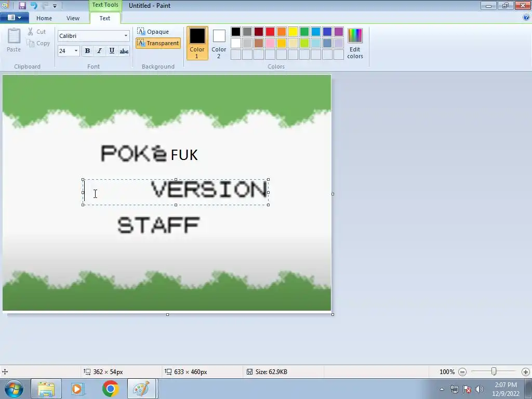Pick the indigo color swatch

point(327,32)
